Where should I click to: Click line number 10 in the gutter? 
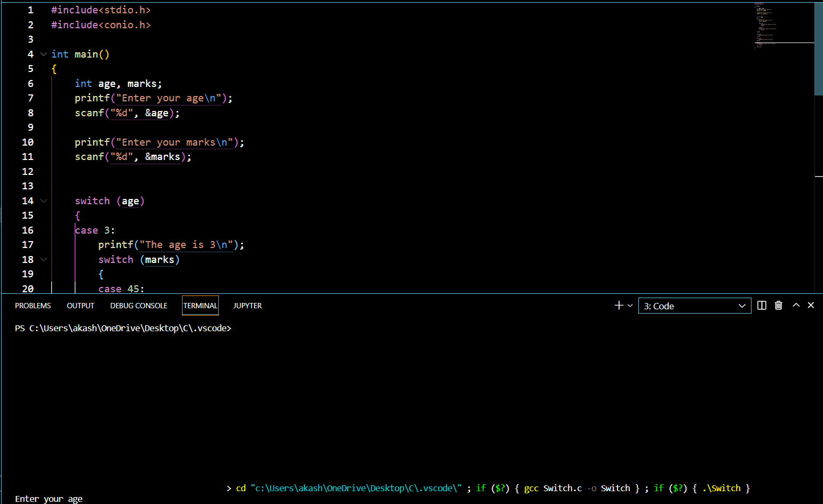coord(28,142)
